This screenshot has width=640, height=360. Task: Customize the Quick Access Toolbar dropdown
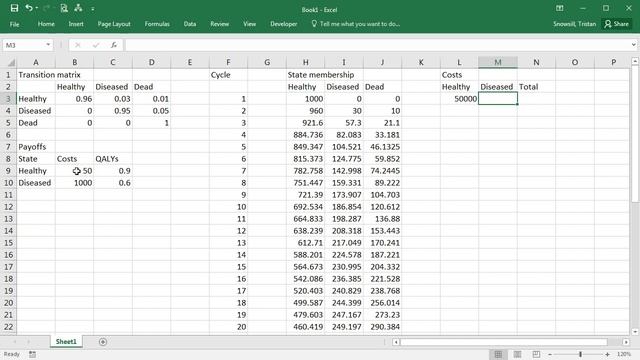click(x=93, y=9)
